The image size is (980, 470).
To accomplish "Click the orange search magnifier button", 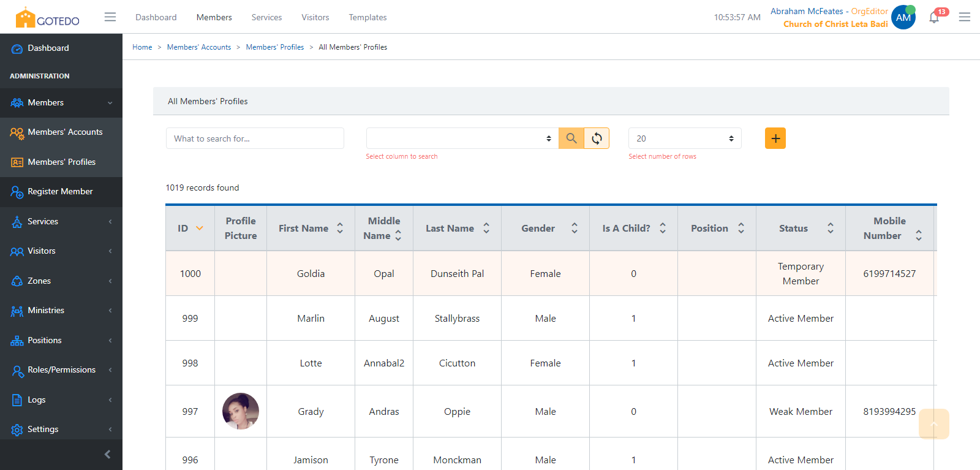I will (x=571, y=138).
